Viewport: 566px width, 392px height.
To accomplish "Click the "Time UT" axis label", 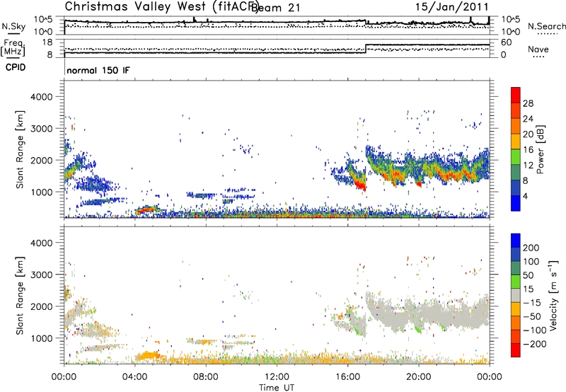I will tap(277, 388).
